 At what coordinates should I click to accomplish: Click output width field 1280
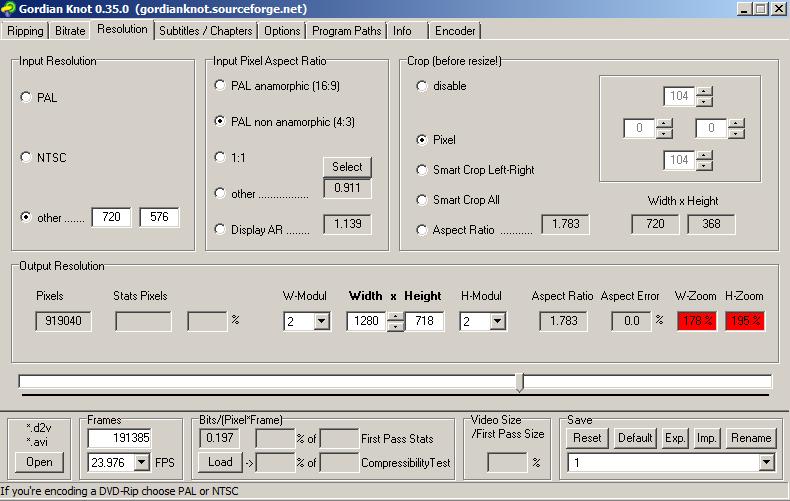[x=367, y=321]
